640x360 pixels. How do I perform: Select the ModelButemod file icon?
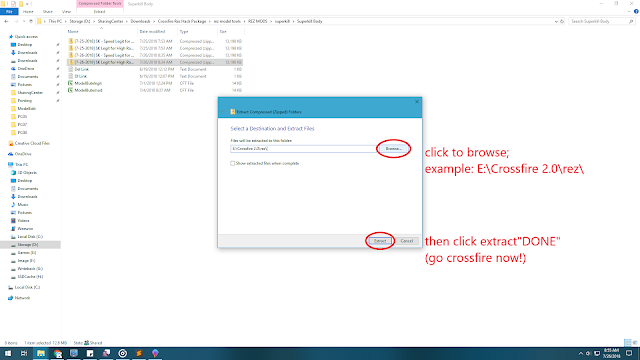[x=70, y=90]
